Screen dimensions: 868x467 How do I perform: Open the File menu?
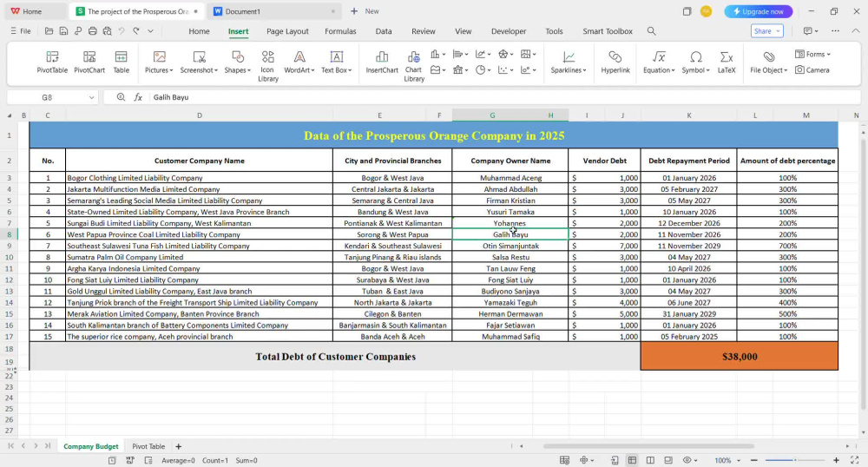click(x=21, y=31)
